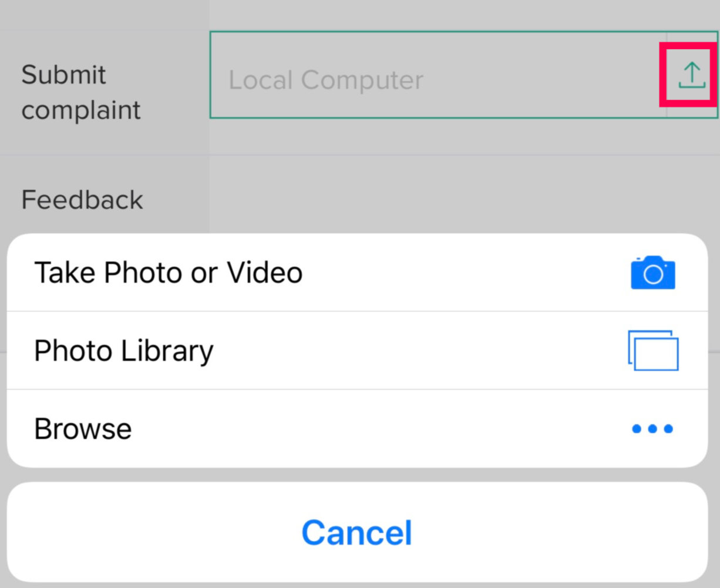This screenshot has height=588, width=720.
Task: Tap blank space right of 'Video' text
Action: 458,273
